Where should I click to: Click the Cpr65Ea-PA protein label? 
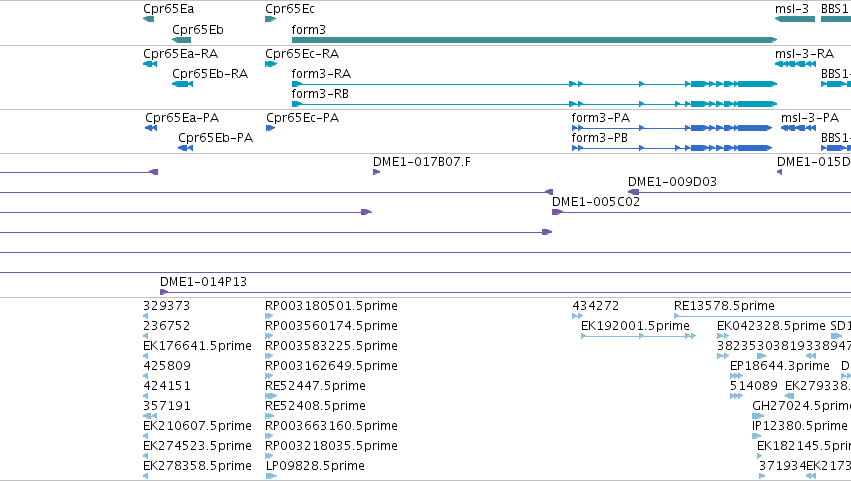tap(182, 118)
